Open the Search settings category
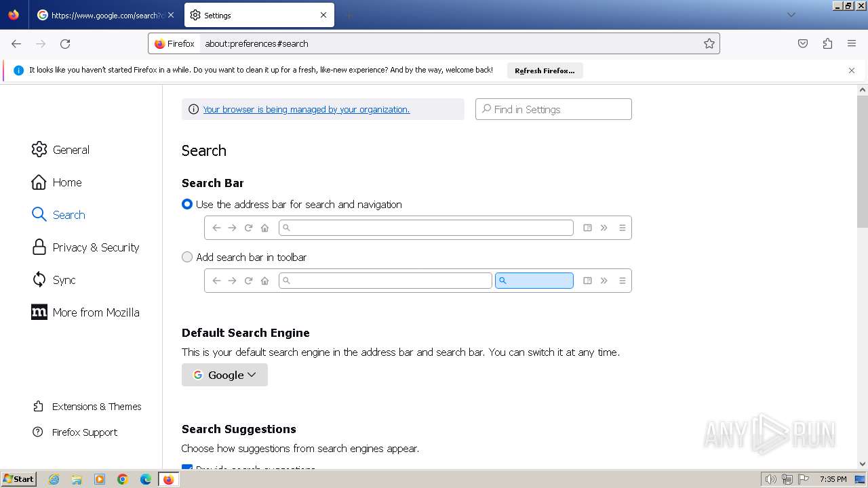The width and height of the screenshot is (868, 488). [x=58, y=215]
